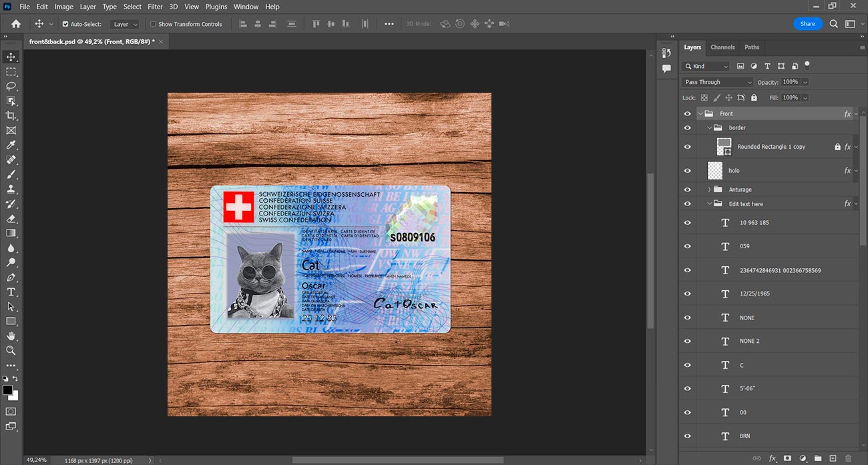This screenshot has height=465, width=868.
Task: Select the Zoom tool in toolbar
Action: click(11, 350)
